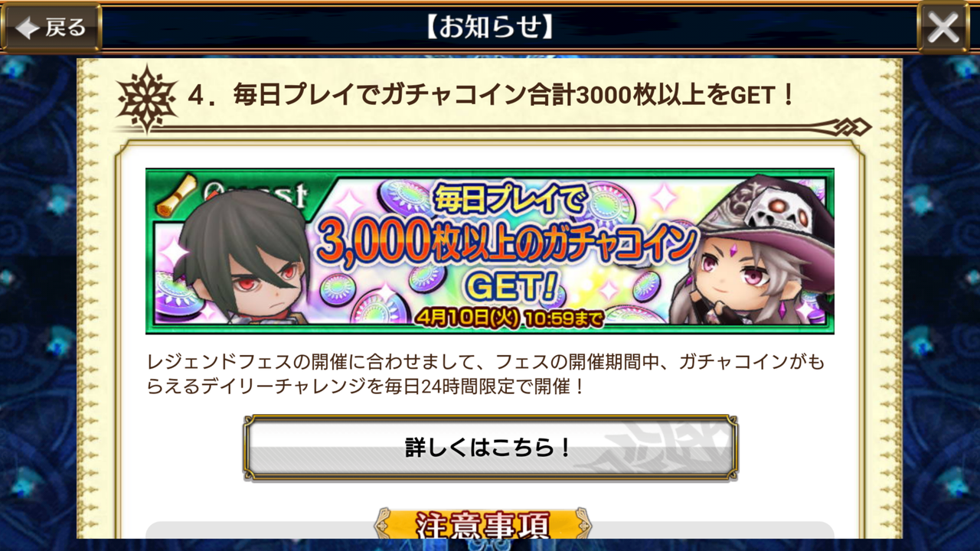Click the left arrow icon beside 戻る
980x551 pixels.
(x=28, y=29)
